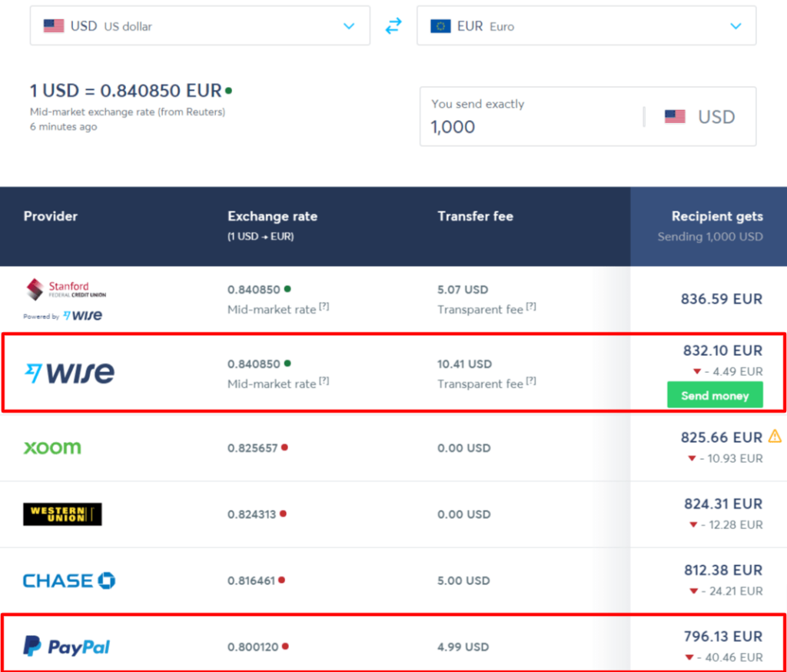
Task: Select the 824.31 EUR Western Union amount
Action: pyautogui.click(x=723, y=504)
